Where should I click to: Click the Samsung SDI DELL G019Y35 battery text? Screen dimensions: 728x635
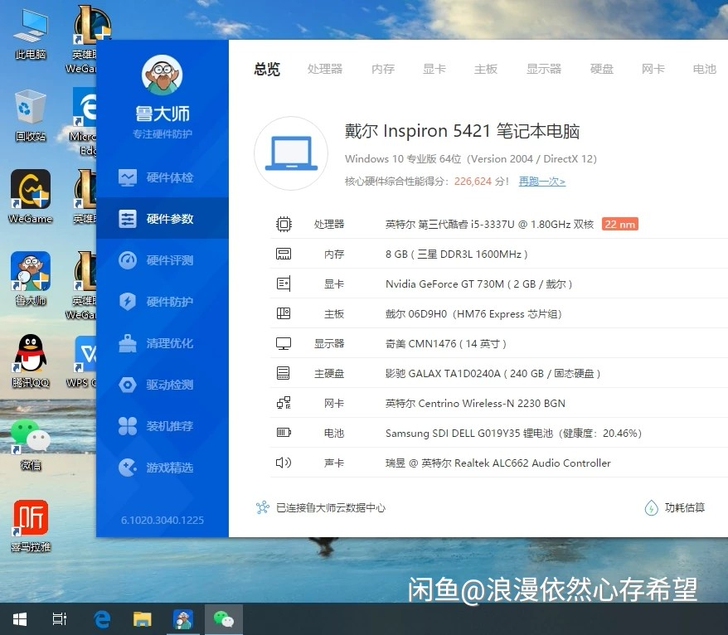pyautogui.click(x=514, y=433)
